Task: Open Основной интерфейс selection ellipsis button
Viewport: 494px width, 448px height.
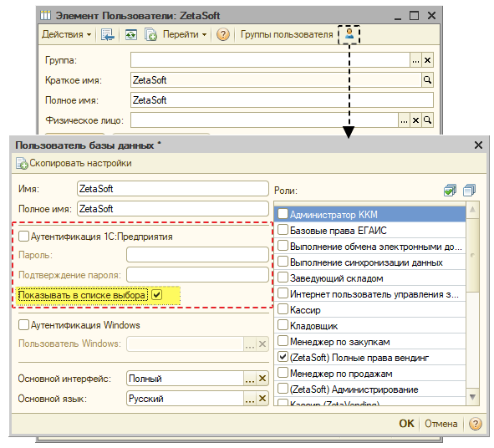Action: pyautogui.click(x=250, y=379)
